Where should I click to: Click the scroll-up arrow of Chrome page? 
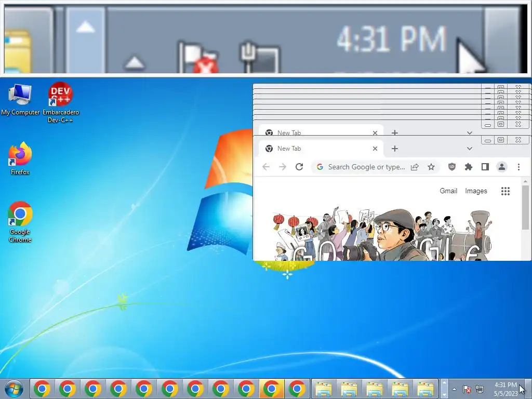point(525,182)
